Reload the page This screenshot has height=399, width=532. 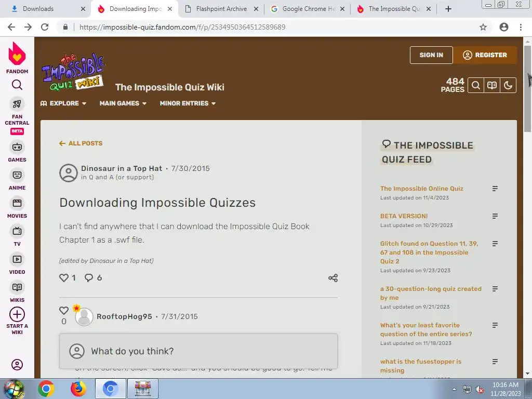[x=45, y=27]
